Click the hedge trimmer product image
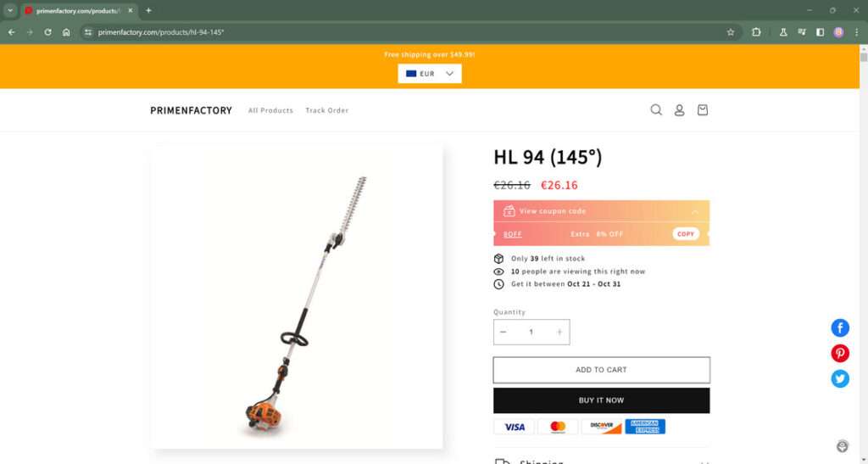 coord(297,296)
